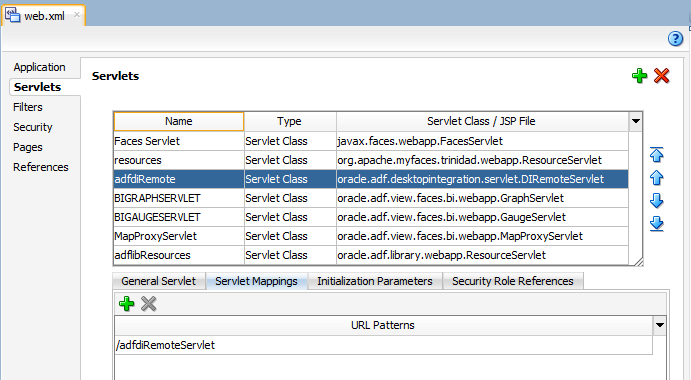Open URL Patterns column options dropdown
Viewport: 691px width, 380px height.
click(659, 325)
